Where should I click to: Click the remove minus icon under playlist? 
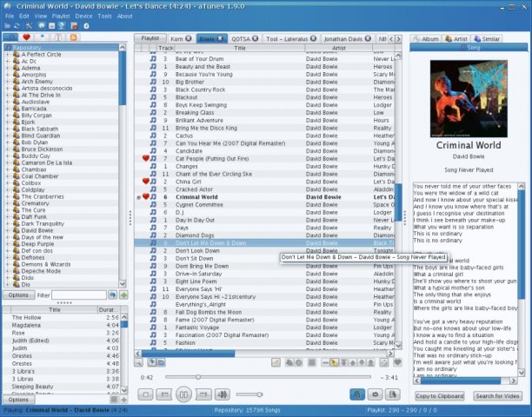pos(325,362)
